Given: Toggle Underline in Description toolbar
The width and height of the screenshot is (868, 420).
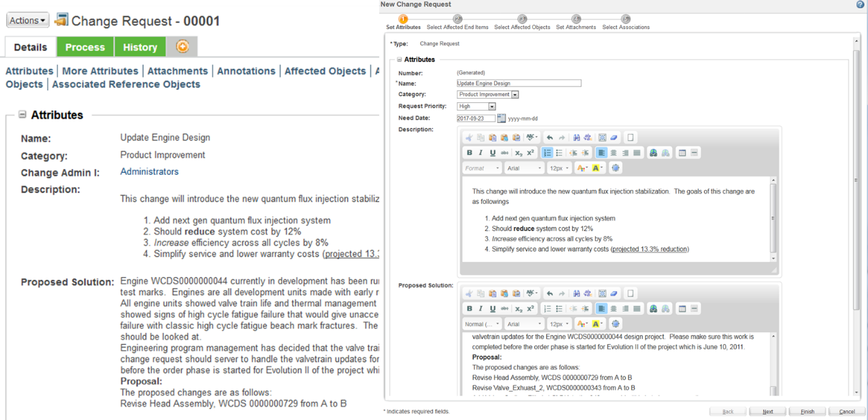Looking at the screenshot, I should [x=492, y=153].
